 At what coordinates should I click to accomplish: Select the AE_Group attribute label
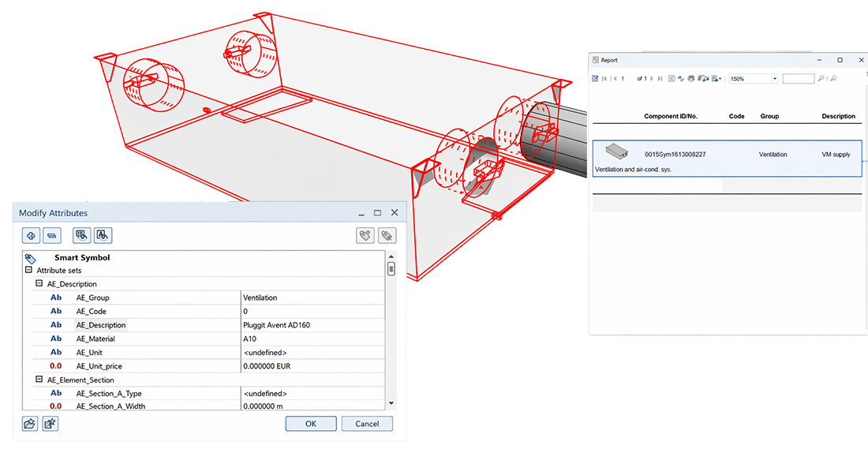92,298
